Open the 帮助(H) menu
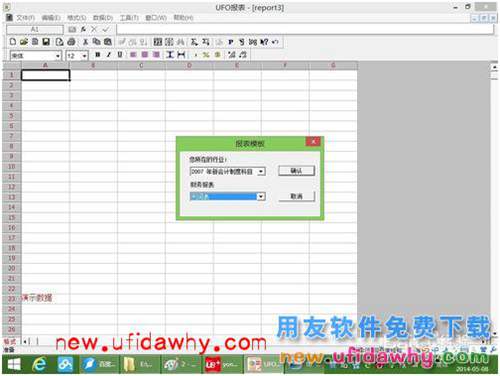This screenshot has height=376, width=500. click(183, 17)
